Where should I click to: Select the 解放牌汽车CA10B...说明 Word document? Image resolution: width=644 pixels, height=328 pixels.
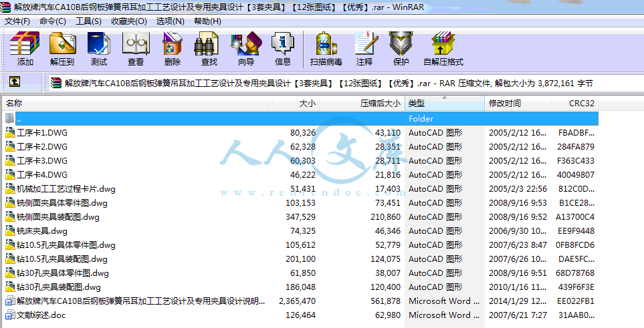click(141, 301)
